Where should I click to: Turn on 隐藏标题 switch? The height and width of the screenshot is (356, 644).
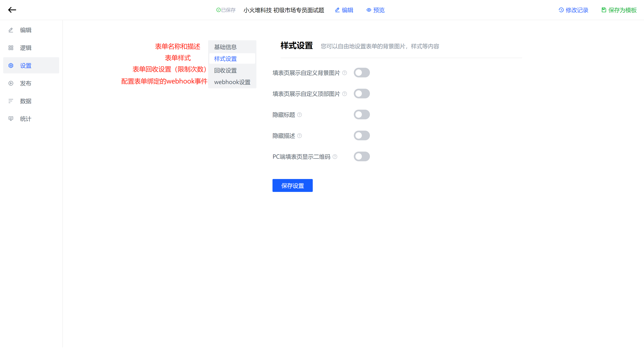pos(361,115)
